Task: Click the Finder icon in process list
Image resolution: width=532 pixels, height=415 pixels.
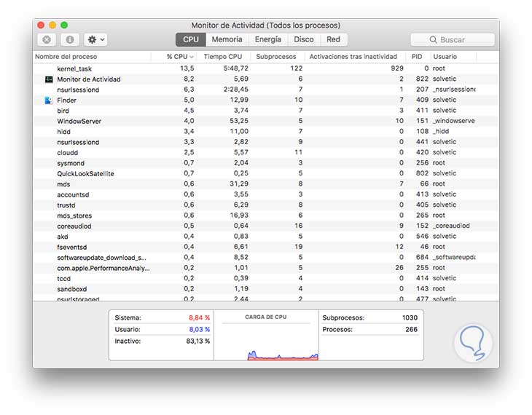Action: coord(49,100)
